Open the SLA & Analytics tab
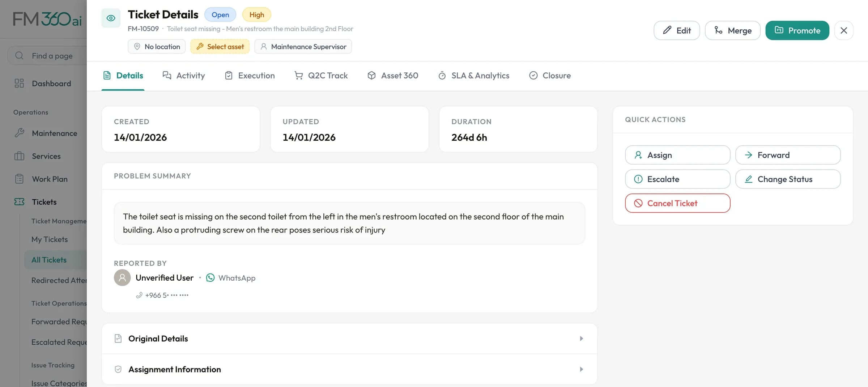 pos(473,76)
